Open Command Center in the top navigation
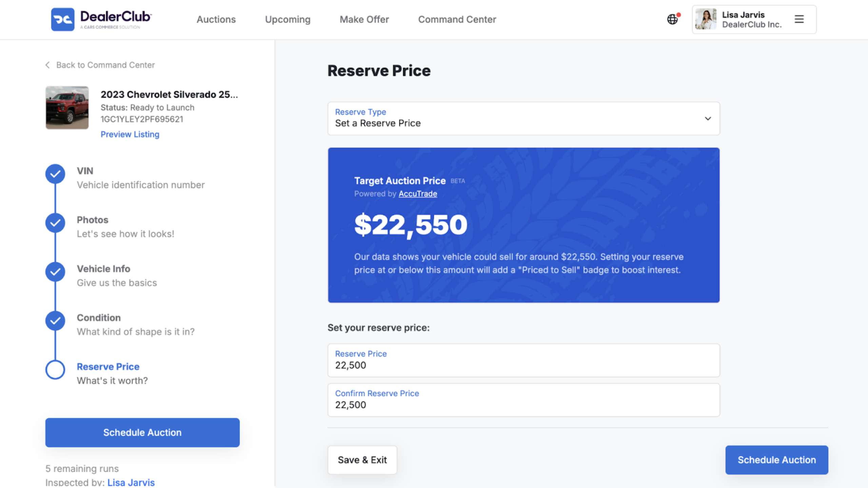The width and height of the screenshot is (868, 488). click(457, 19)
